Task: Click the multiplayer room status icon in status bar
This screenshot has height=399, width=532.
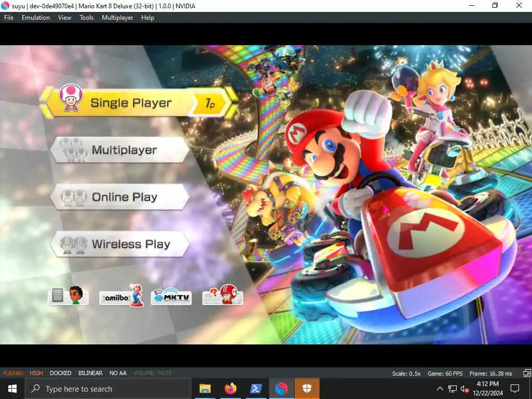Action: click(527, 373)
